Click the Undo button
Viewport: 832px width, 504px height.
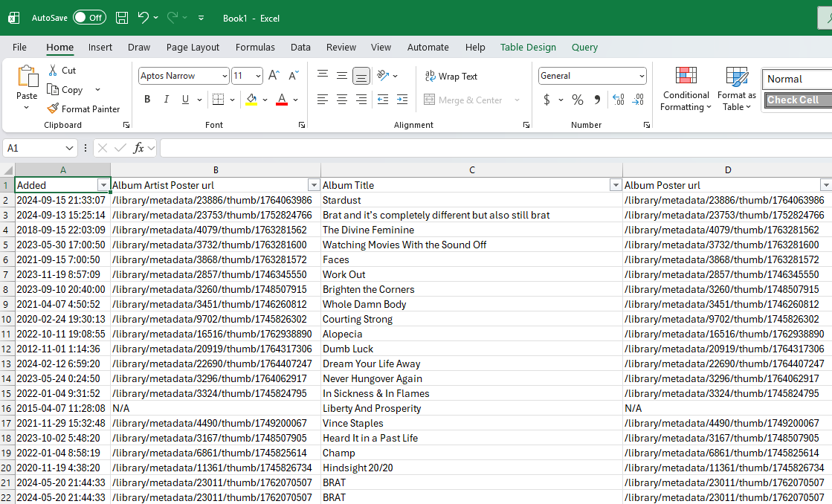pos(143,16)
